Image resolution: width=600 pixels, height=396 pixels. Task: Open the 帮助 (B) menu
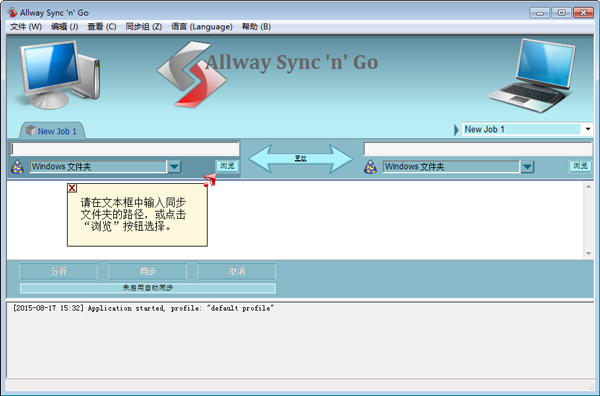(x=256, y=27)
